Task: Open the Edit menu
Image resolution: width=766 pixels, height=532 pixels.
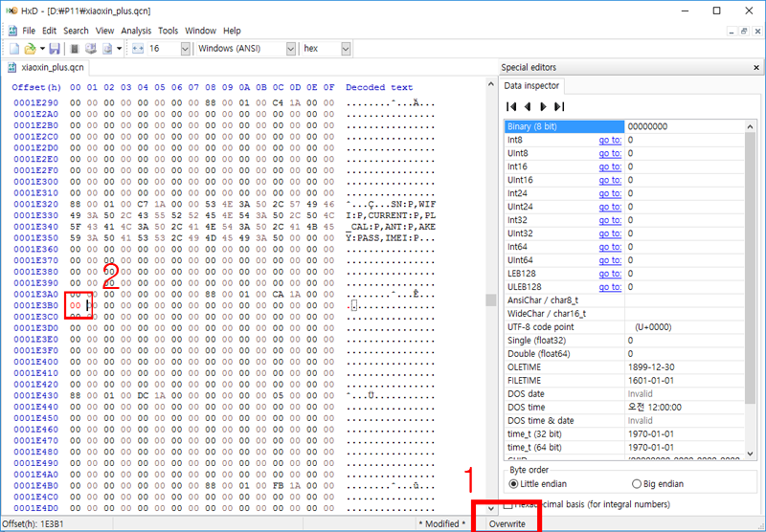Action: [49, 31]
